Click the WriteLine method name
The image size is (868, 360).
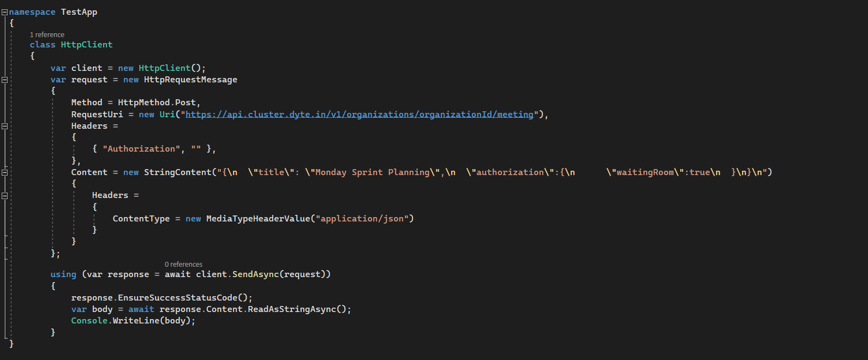136,321
